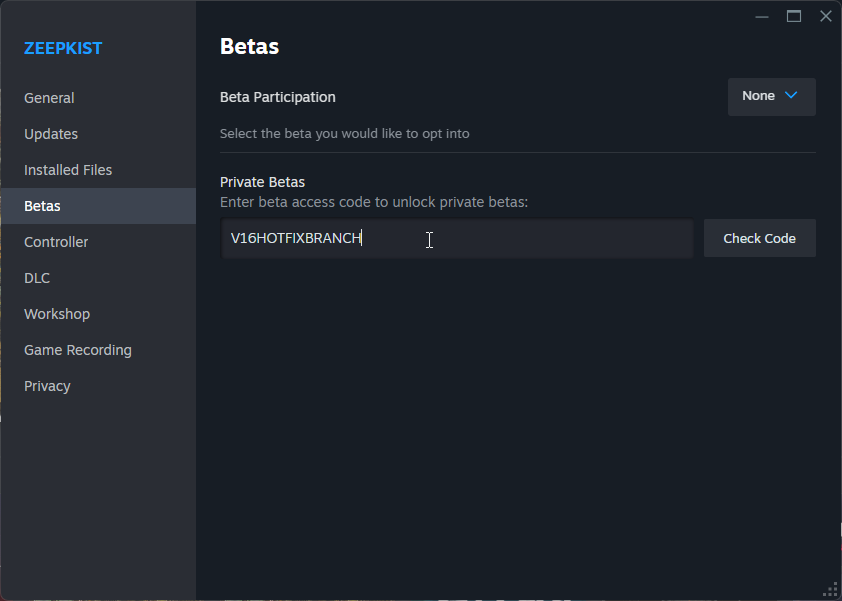Select Installed Files in the sidebar
The width and height of the screenshot is (842, 601).
click(68, 170)
